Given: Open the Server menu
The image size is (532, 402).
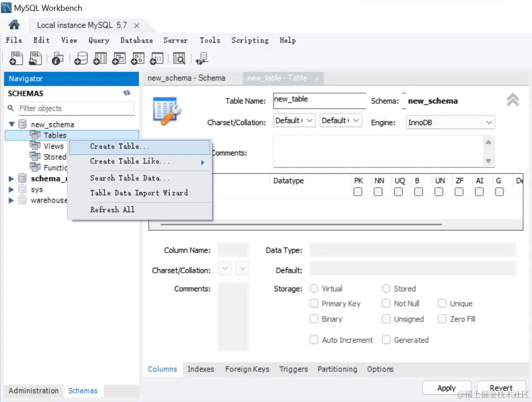Looking at the screenshot, I should [x=175, y=41].
